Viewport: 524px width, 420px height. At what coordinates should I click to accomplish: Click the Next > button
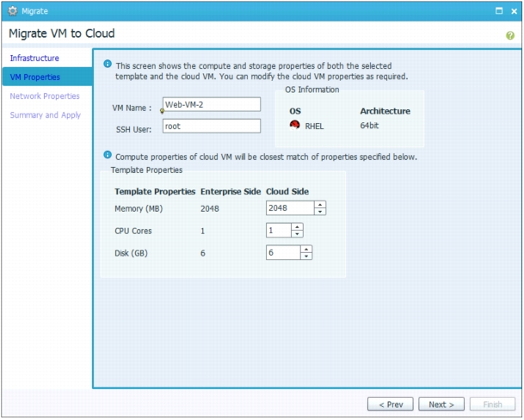[x=441, y=405]
